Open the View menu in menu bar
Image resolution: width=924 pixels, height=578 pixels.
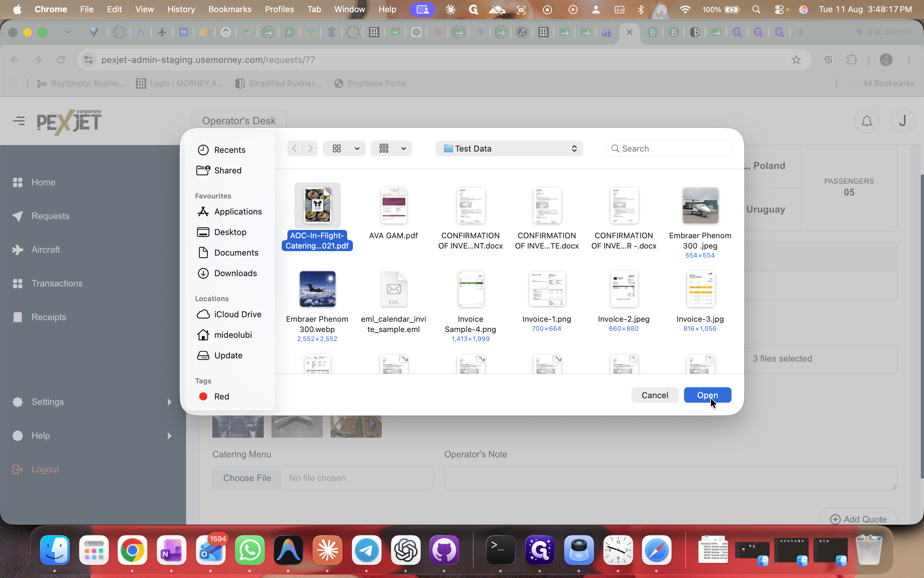coord(144,9)
